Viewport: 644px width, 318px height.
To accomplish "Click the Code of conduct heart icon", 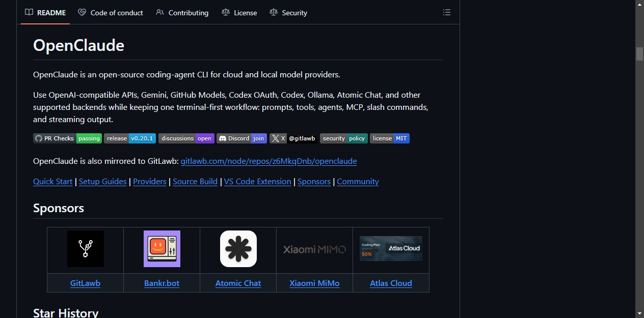I will pos(82,12).
